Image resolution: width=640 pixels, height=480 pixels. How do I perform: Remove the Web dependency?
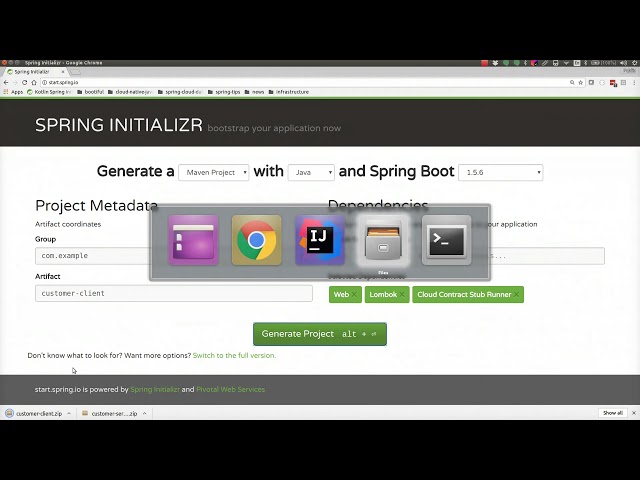tap(354, 295)
